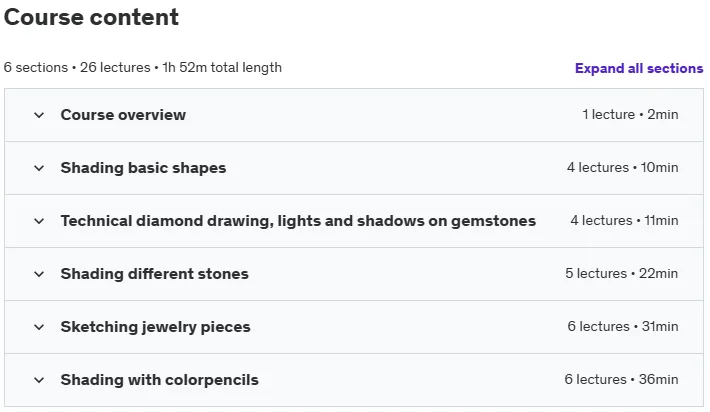Open chevron beside Technical diamond drawing section
The height and width of the screenshot is (412, 710).
pyautogui.click(x=39, y=221)
